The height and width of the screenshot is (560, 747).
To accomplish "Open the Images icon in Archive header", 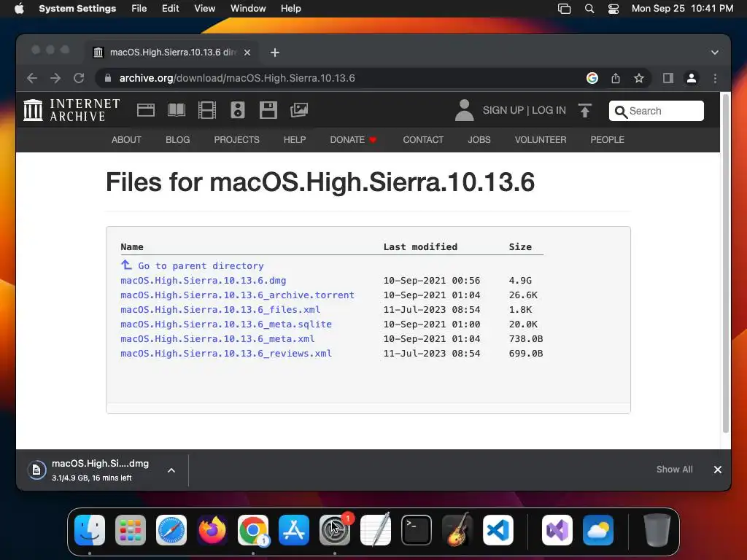I will coord(299,110).
